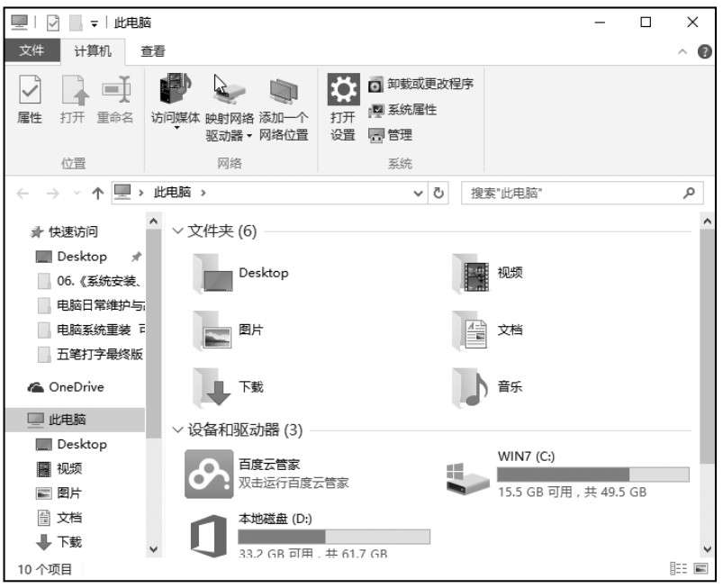Click main pane scrollbar down arrow
723x588 pixels.
tap(708, 548)
